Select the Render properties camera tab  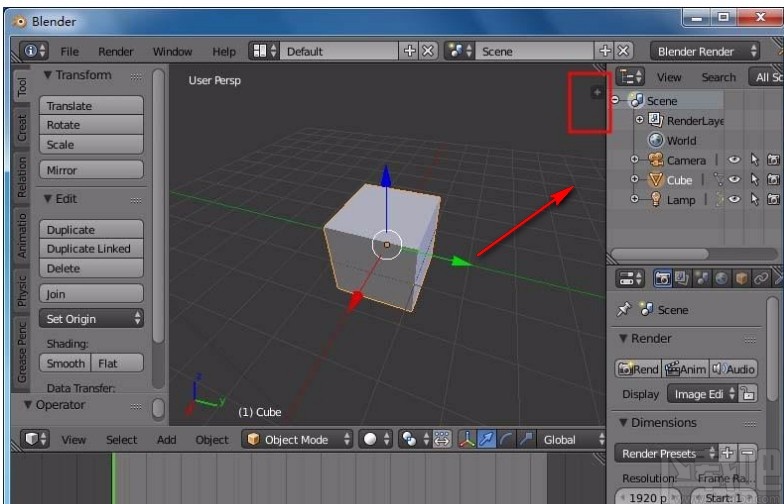(662, 278)
